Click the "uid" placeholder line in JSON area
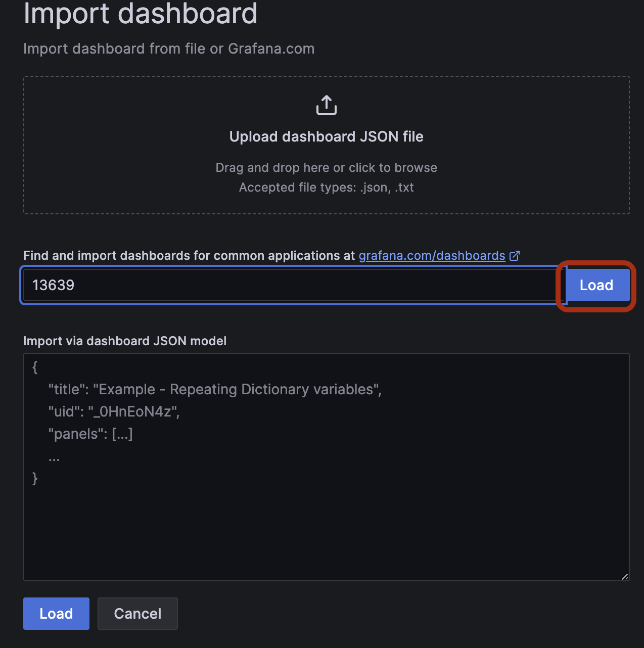This screenshot has height=648, width=644. (x=114, y=411)
